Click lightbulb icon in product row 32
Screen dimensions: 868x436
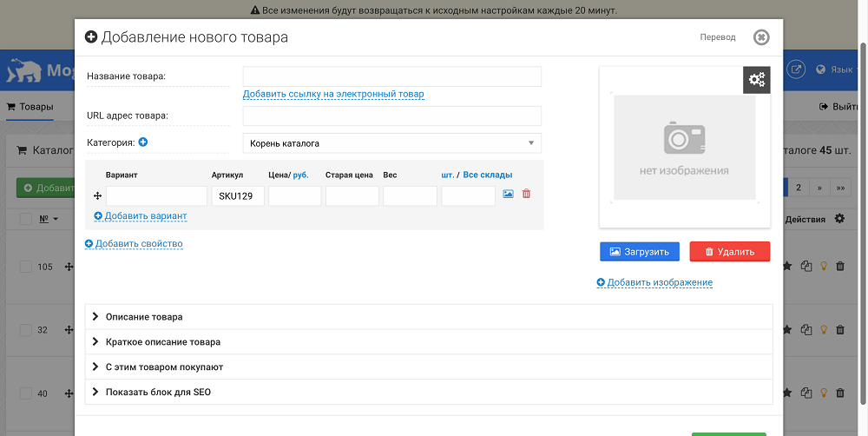point(823,330)
